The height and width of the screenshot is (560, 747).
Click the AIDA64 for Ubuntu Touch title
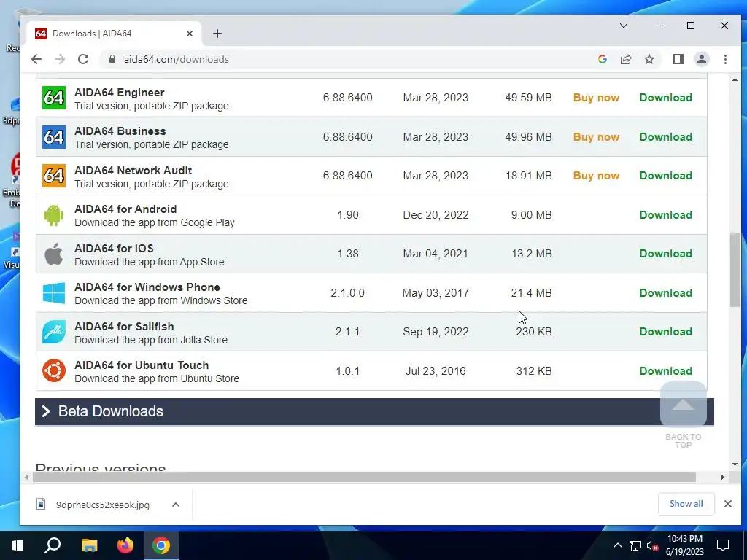[x=142, y=365]
